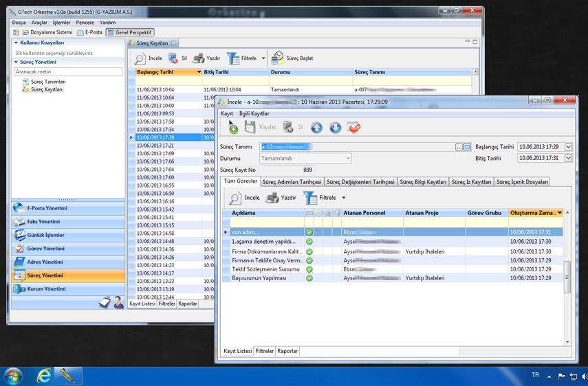Switch to Süreç Bilgi Kayıtları tab
This screenshot has height=386, width=588.
click(x=423, y=182)
